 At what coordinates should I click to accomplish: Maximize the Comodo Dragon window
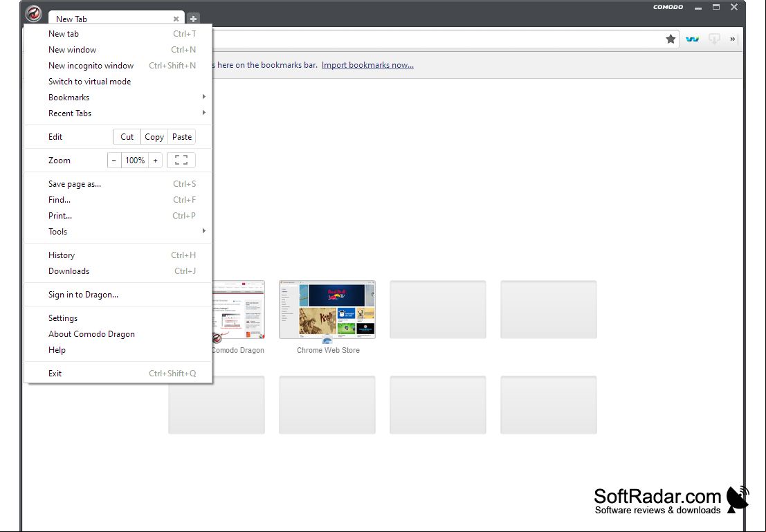pos(716,8)
